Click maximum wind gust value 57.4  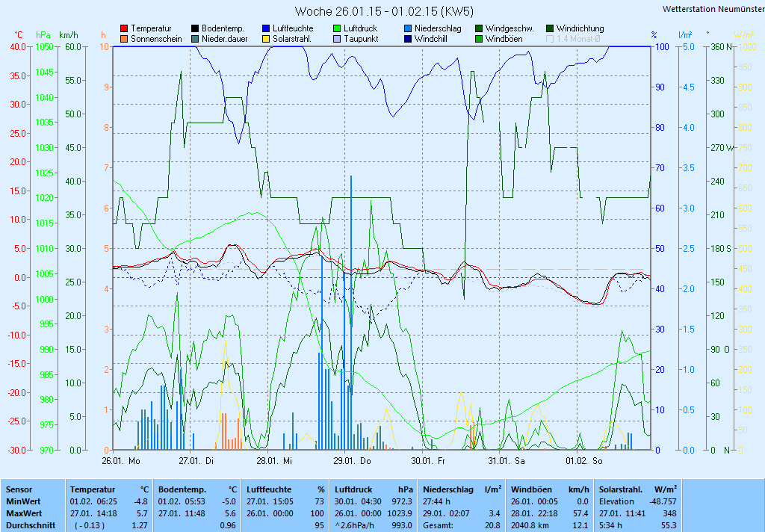pyautogui.click(x=580, y=513)
